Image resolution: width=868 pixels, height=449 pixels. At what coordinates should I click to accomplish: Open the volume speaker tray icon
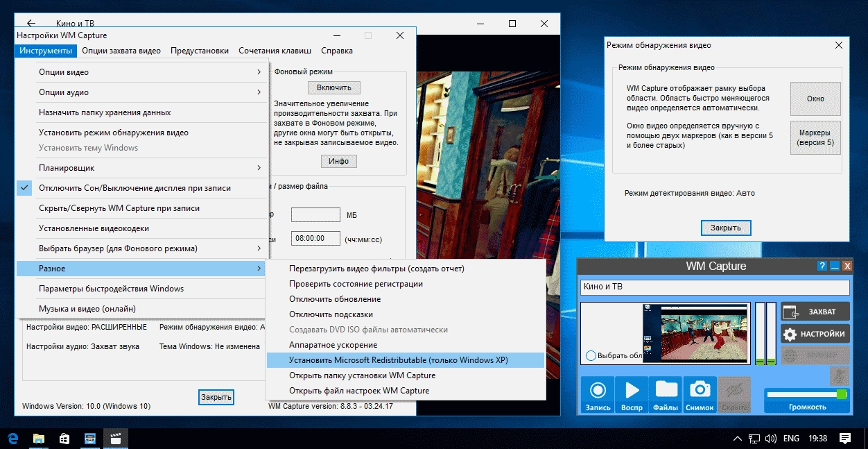(x=770, y=439)
